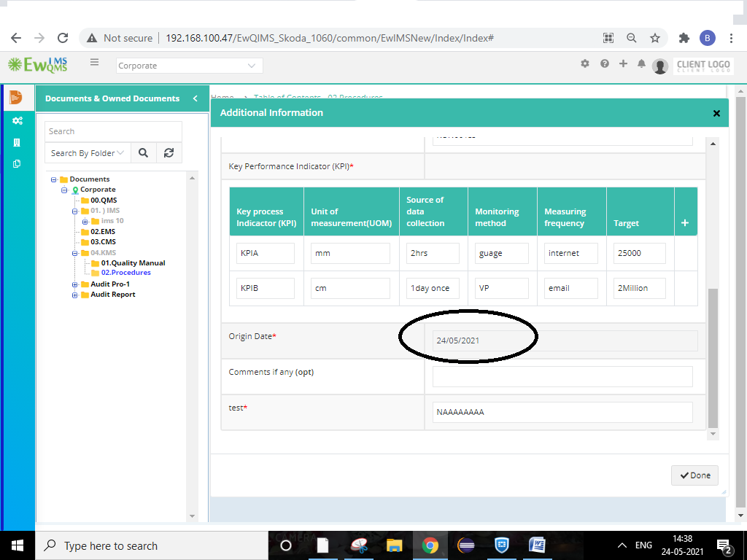Select the orange documents icon in the sidebar
This screenshot has width=747, height=560.
tap(16, 97)
